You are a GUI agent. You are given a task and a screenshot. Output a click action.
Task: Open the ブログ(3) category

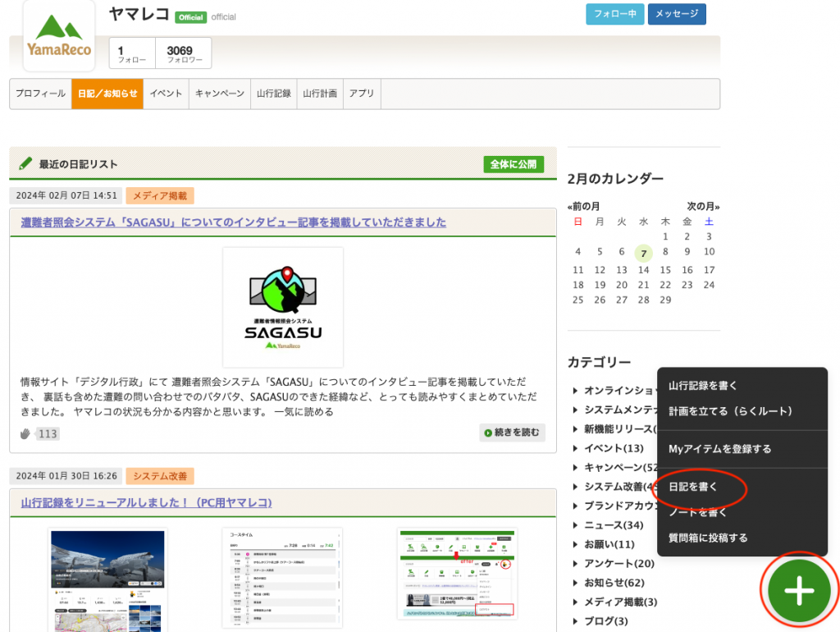[606, 622]
